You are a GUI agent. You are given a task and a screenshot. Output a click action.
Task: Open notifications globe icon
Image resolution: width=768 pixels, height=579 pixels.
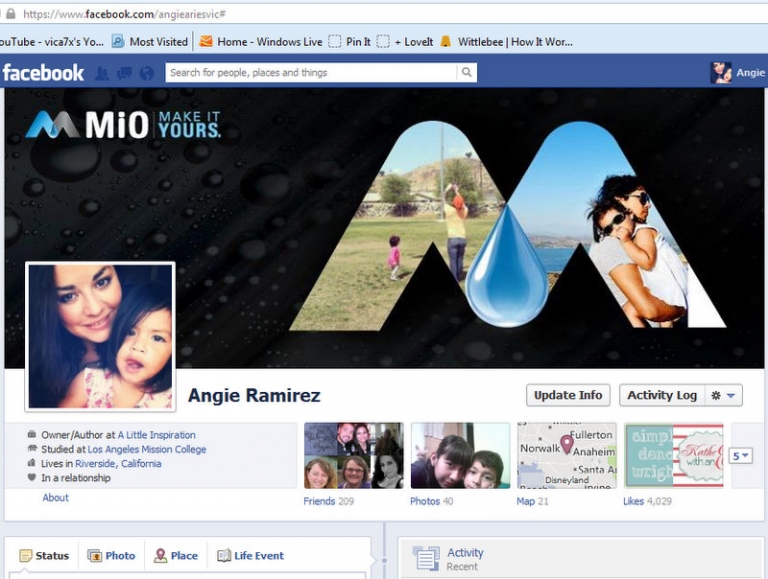(147, 73)
